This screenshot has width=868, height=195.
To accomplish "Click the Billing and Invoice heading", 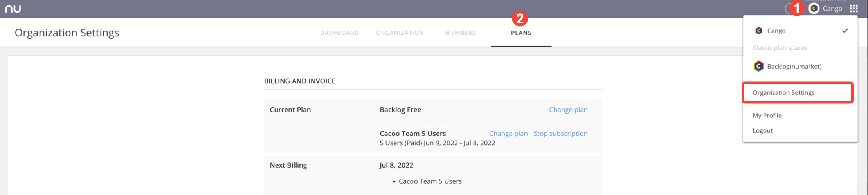I will pyautogui.click(x=300, y=81).
